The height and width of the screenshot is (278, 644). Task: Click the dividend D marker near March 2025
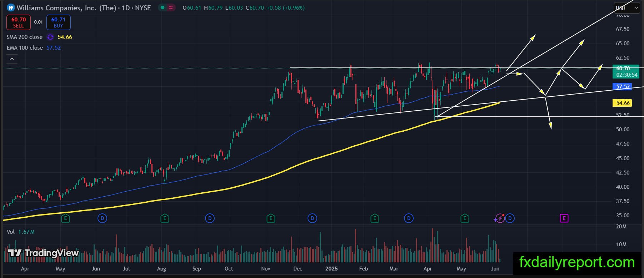click(x=409, y=218)
